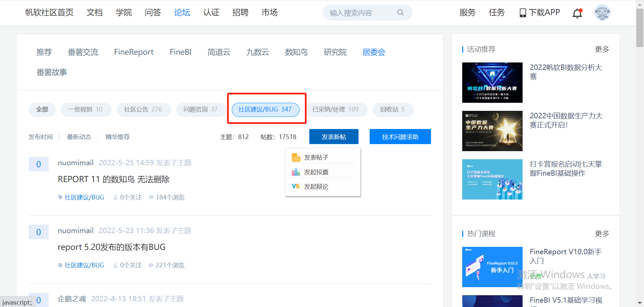Switch to the 番薯故事 board tab

coord(52,73)
